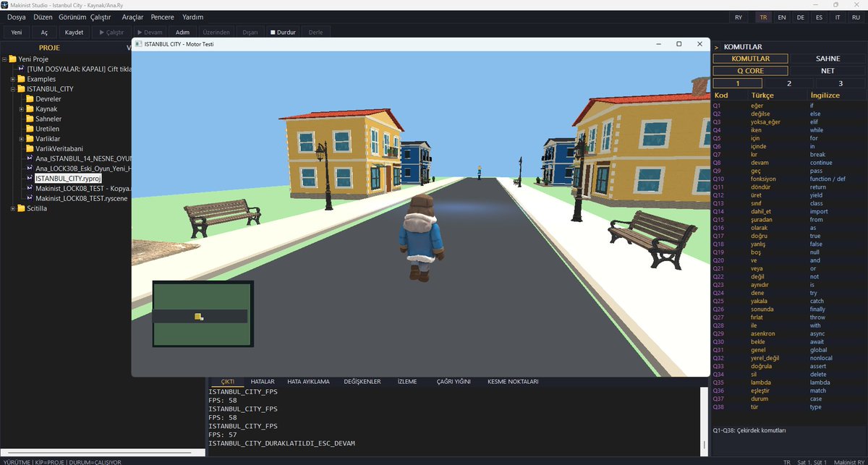Click file icon of Ana_ISTANBUL_14_NESNE_OYUN
Screen dimensions: 868x465
(30, 158)
